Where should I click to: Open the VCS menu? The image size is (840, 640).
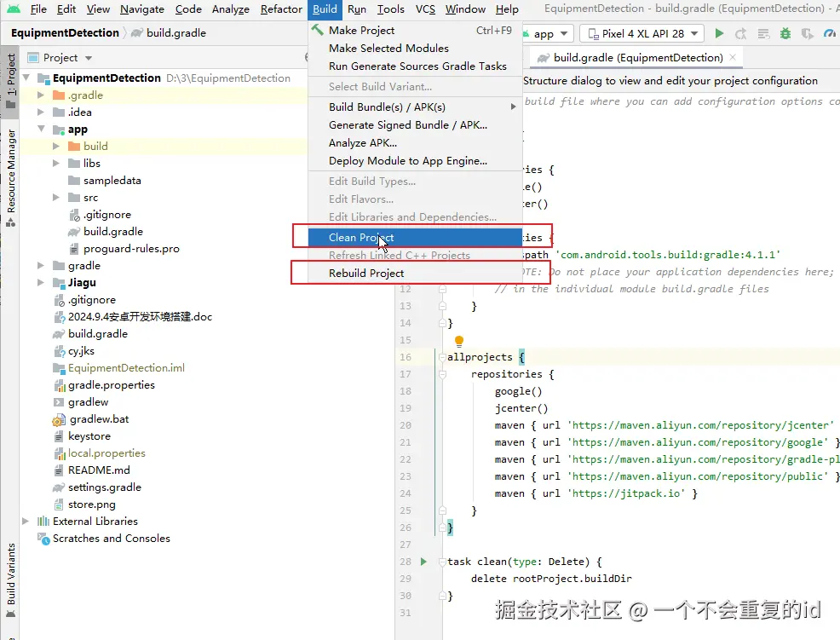tap(425, 9)
